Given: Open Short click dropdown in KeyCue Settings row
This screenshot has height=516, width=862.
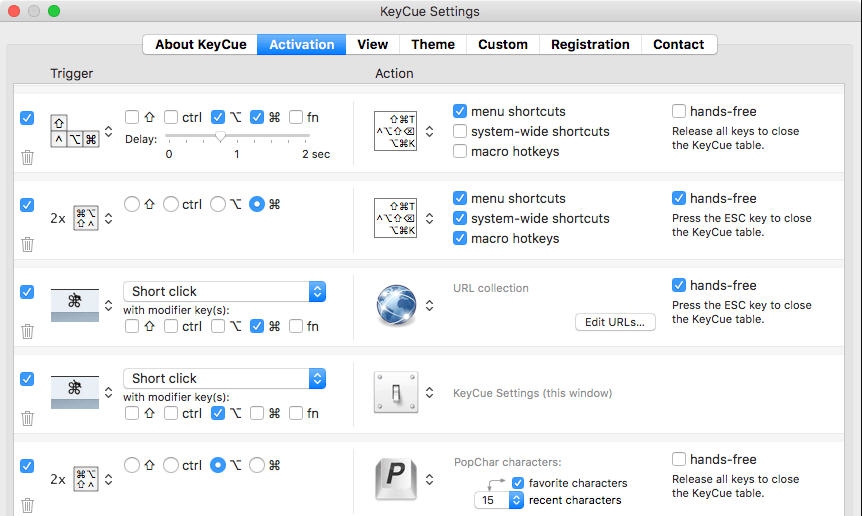Looking at the screenshot, I should pos(224,378).
